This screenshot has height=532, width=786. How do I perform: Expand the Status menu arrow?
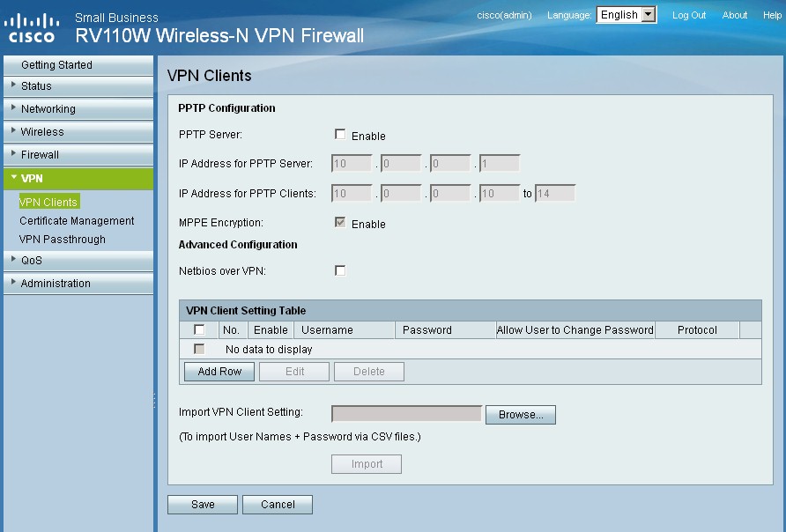(13, 85)
